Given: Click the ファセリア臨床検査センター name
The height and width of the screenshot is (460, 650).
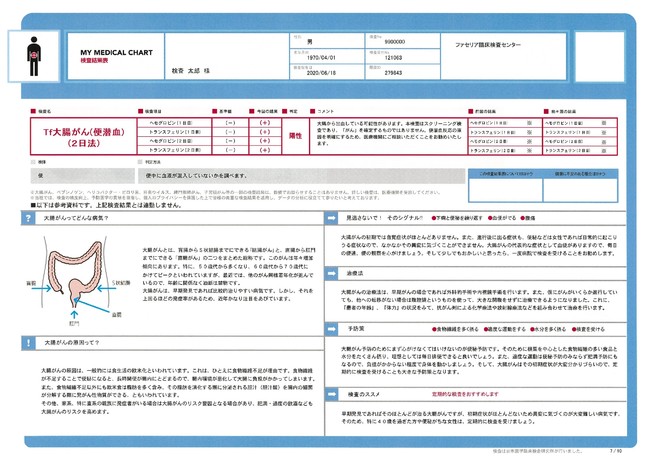Looking at the screenshot, I should click(x=488, y=45).
